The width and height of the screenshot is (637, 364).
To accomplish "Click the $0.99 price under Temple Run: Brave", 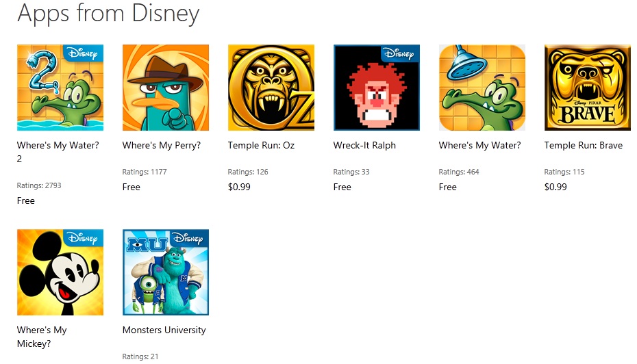I will click(555, 187).
